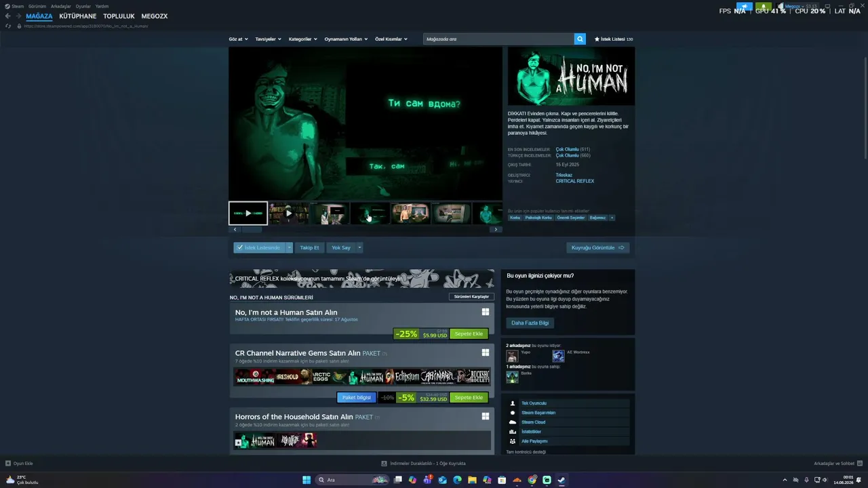This screenshot has height=488, width=868.
Task: Add No, I'm not a Human to cart at $5.99
Action: pos(469,333)
